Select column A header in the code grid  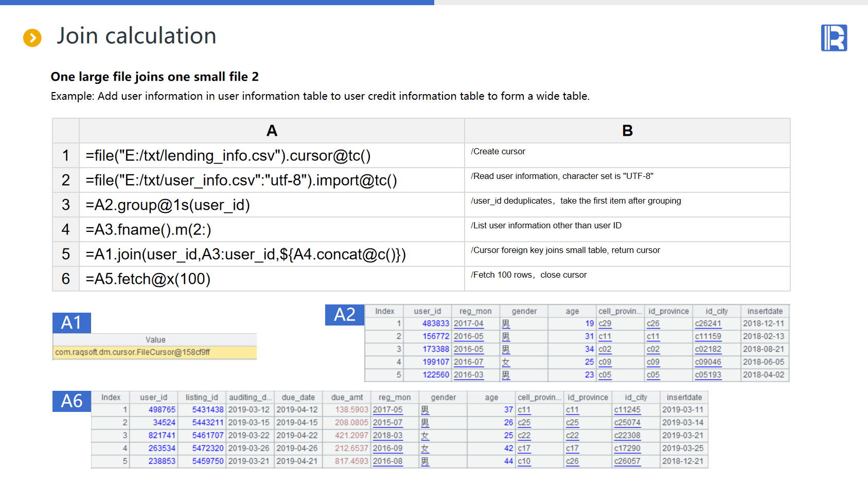click(x=272, y=131)
